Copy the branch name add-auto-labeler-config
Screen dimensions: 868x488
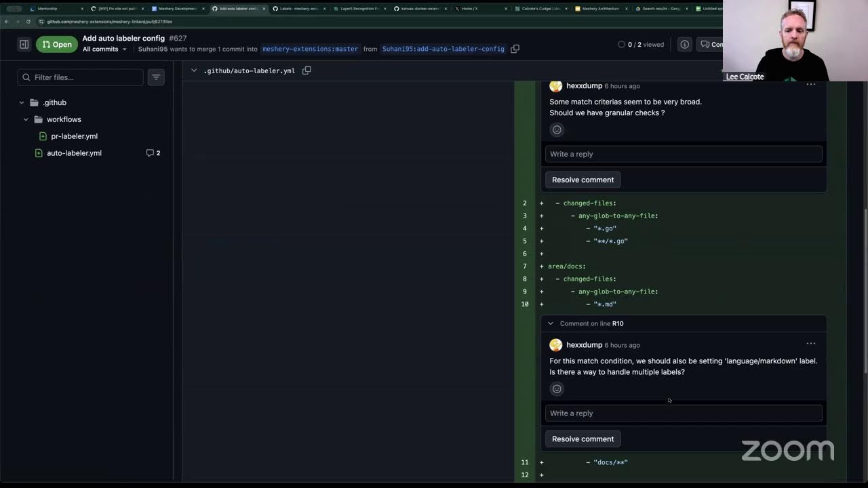515,49
